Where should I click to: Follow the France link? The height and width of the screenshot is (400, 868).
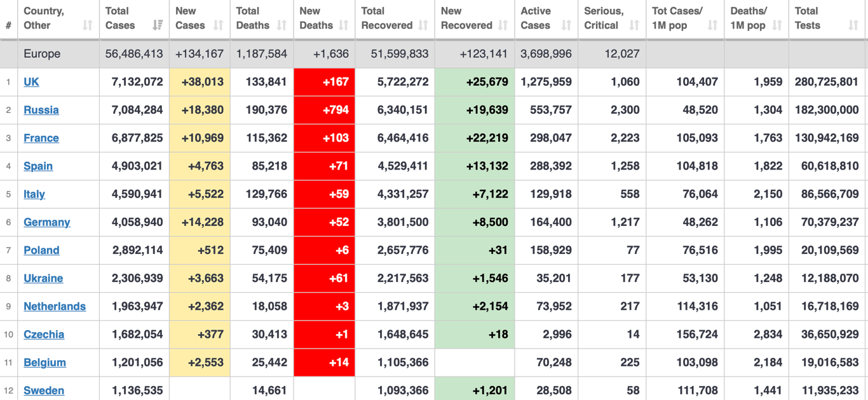(x=41, y=138)
